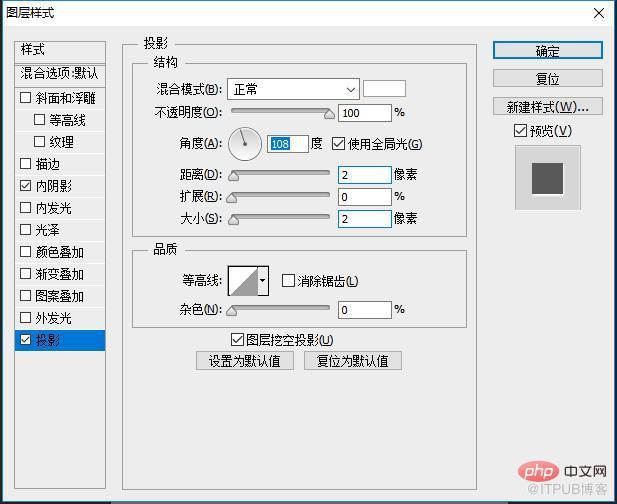
Task: Toggle the 预览(V) checkbox
Action: [520, 131]
